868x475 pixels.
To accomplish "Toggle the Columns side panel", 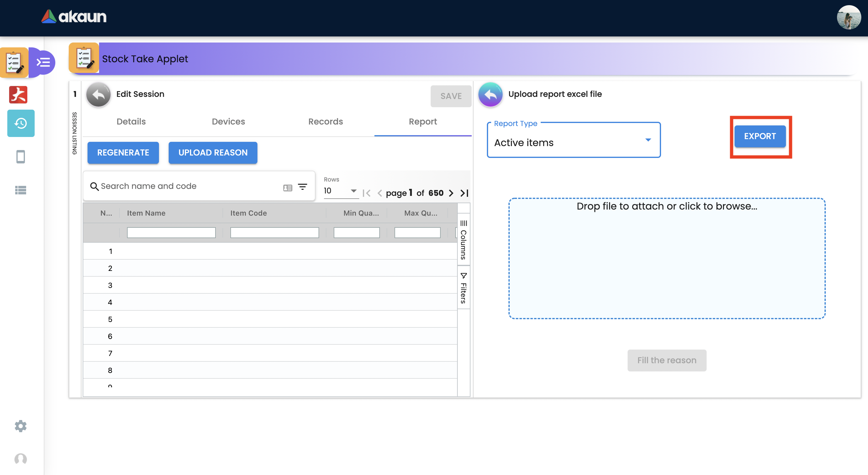I will pyautogui.click(x=464, y=240).
